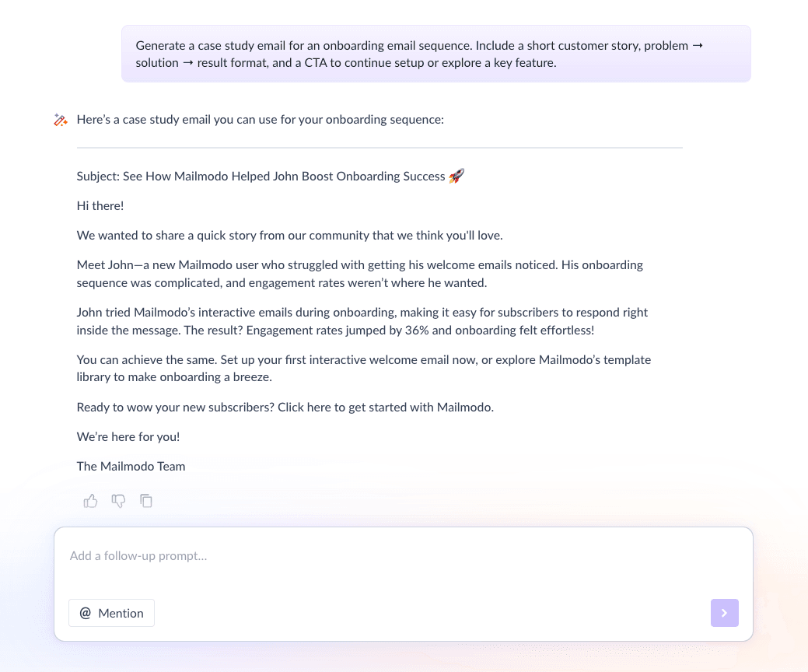The image size is (808, 672).
Task: Rate the response with thumbs down
Action: tap(118, 501)
